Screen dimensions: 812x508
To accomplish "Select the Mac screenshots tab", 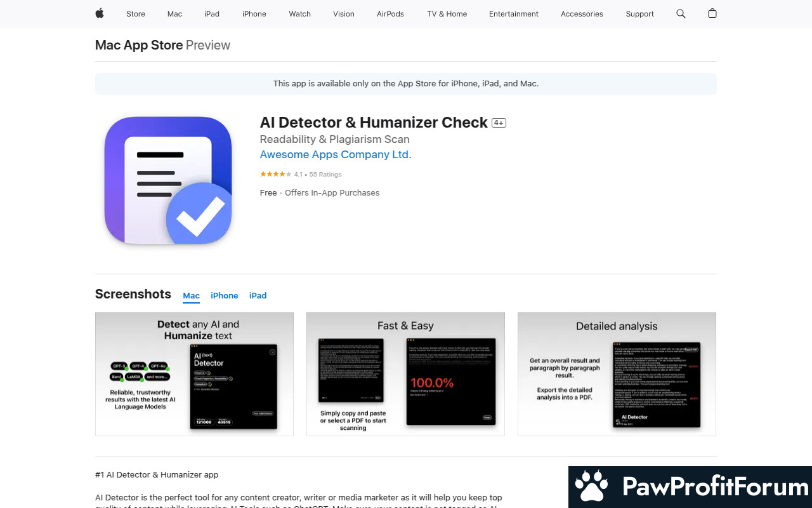I will (191, 296).
